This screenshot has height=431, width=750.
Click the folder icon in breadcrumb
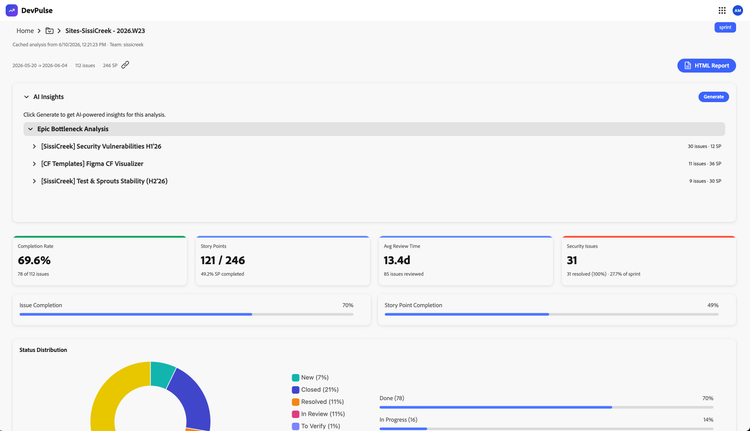[x=49, y=31]
